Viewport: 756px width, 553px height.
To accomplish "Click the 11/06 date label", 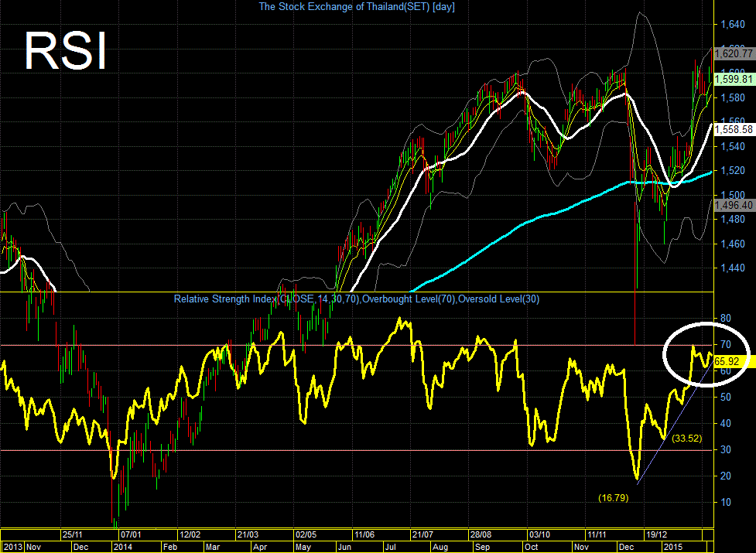I will (364, 534).
